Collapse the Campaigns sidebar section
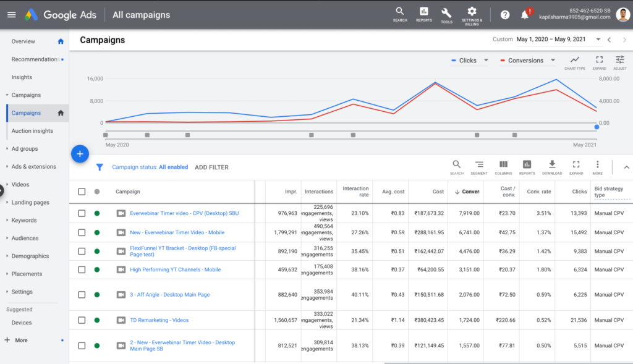 [7, 95]
